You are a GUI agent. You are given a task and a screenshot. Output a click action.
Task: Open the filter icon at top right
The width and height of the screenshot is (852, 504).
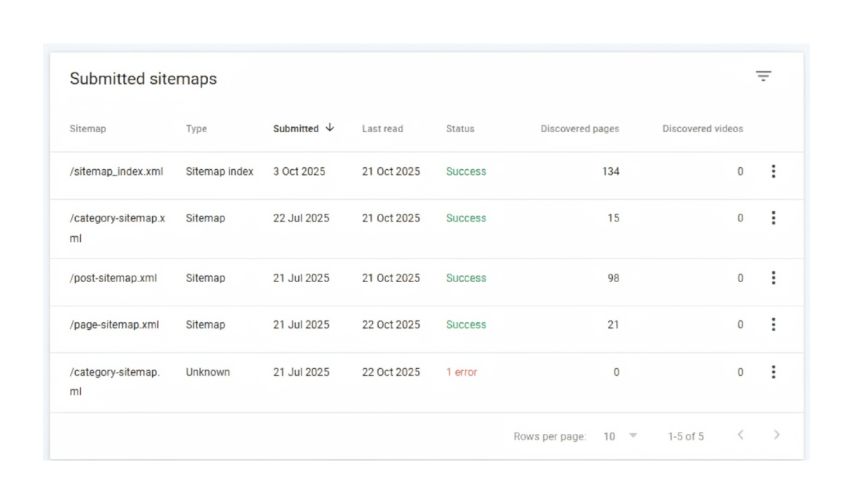coord(763,75)
